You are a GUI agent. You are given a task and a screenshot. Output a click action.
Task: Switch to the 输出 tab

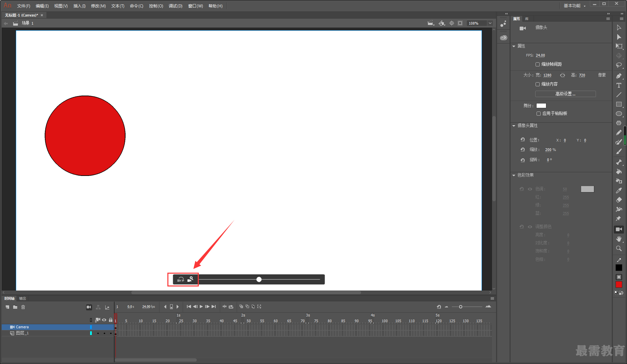point(23,299)
